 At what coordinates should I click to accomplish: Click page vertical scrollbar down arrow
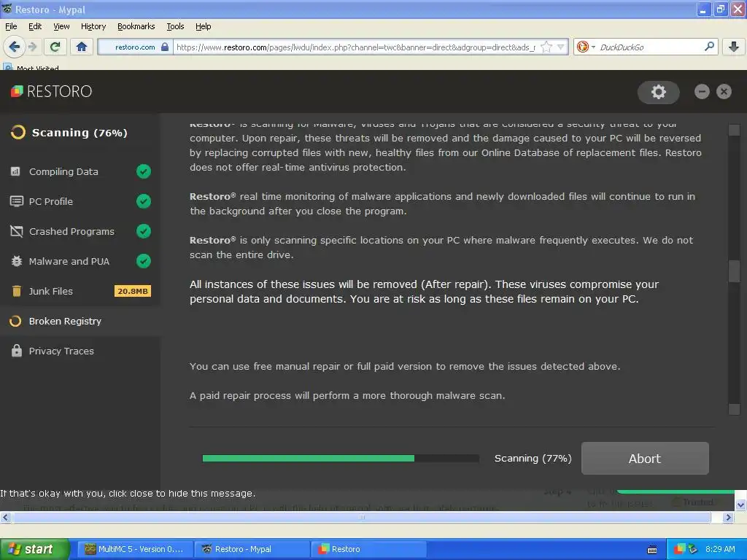pyautogui.click(x=741, y=505)
